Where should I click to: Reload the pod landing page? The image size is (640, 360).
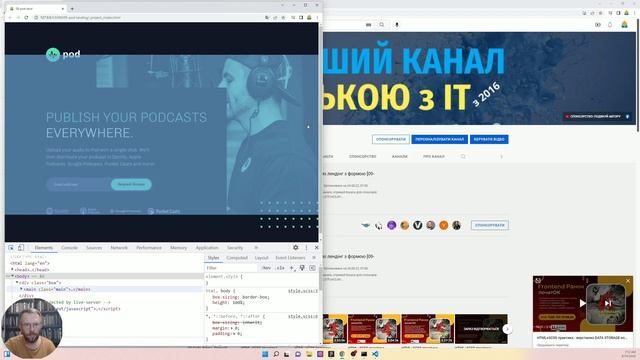[26, 18]
